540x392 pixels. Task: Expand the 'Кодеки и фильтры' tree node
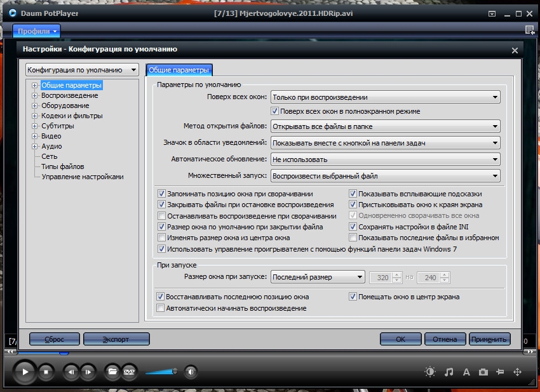click(x=35, y=116)
